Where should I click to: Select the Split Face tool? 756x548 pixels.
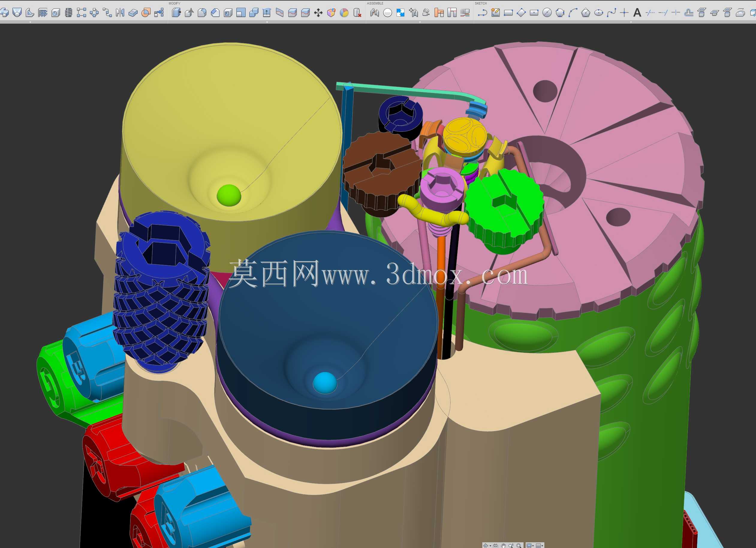click(280, 13)
